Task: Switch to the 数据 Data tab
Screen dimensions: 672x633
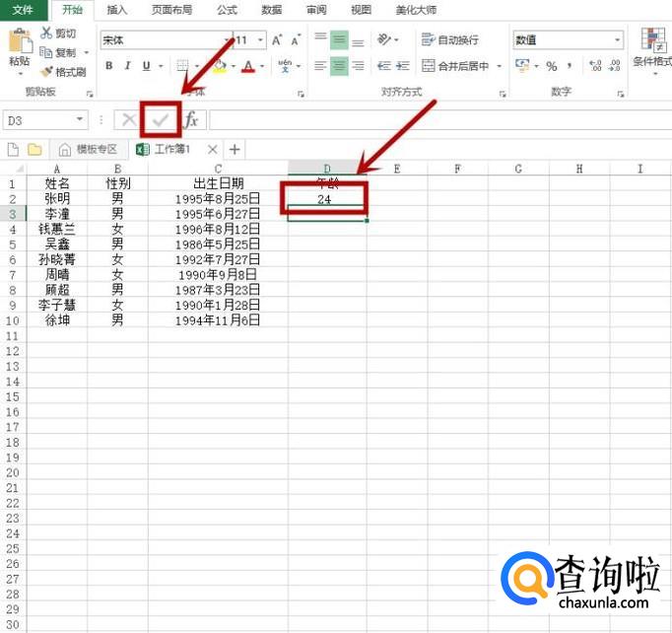Action: 272,10
